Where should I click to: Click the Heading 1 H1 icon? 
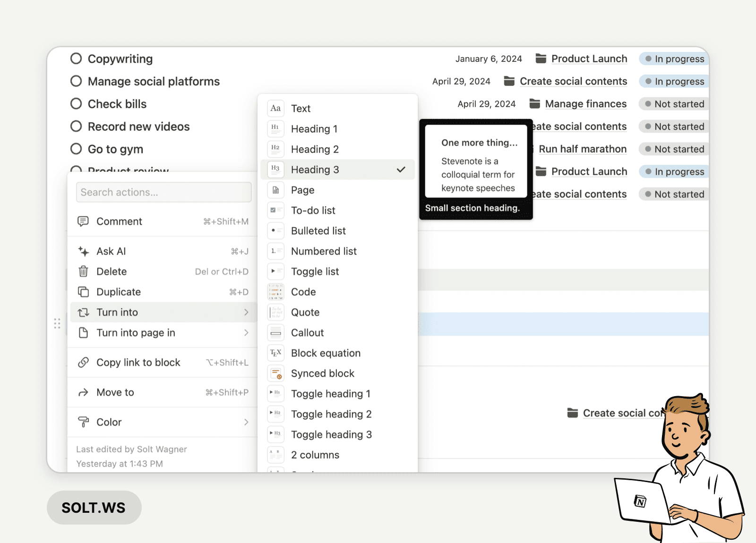pyautogui.click(x=275, y=128)
